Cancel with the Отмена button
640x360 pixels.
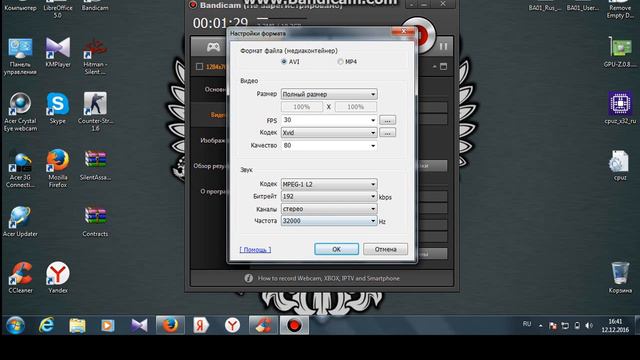[385, 249]
